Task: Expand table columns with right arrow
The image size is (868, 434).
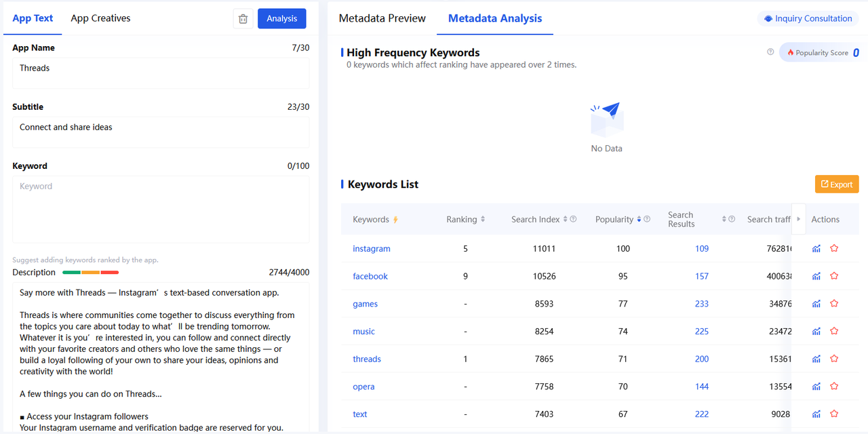Action: (x=799, y=219)
